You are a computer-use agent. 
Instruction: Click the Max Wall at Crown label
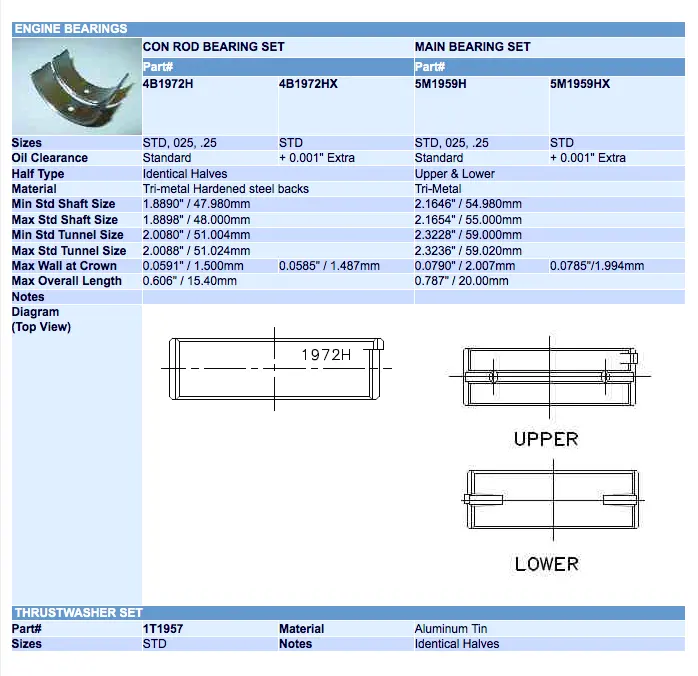point(65,266)
